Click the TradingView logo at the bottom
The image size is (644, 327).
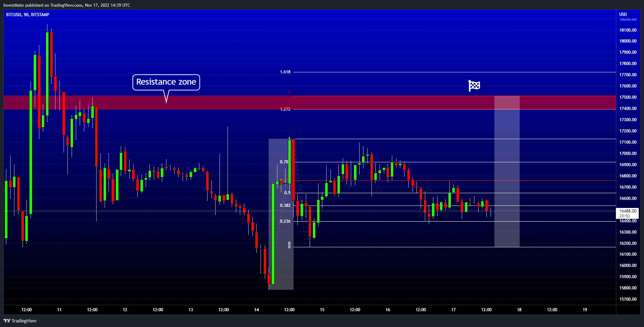pos(20,321)
